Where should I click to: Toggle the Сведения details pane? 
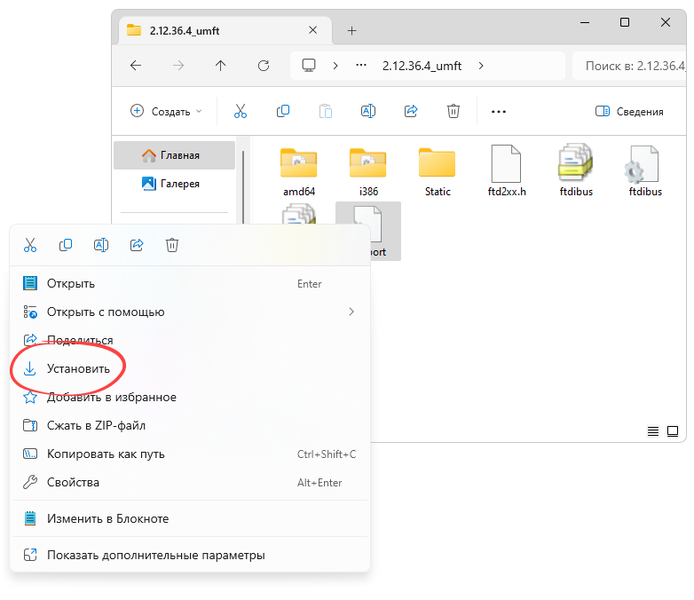tap(629, 111)
